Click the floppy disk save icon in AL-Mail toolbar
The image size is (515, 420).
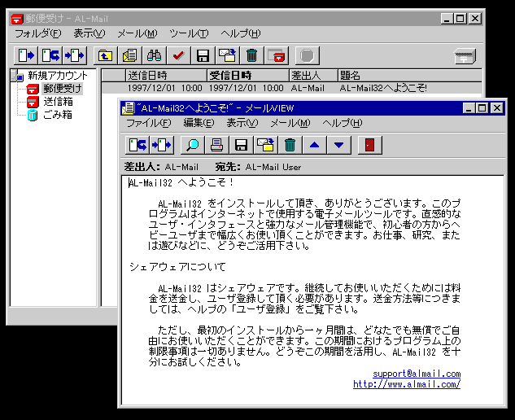pos(203,55)
